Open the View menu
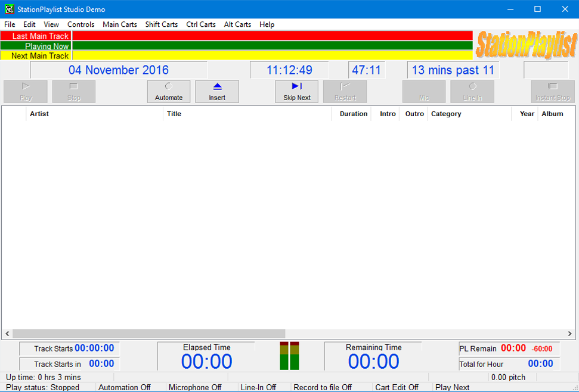 pyautogui.click(x=51, y=24)
